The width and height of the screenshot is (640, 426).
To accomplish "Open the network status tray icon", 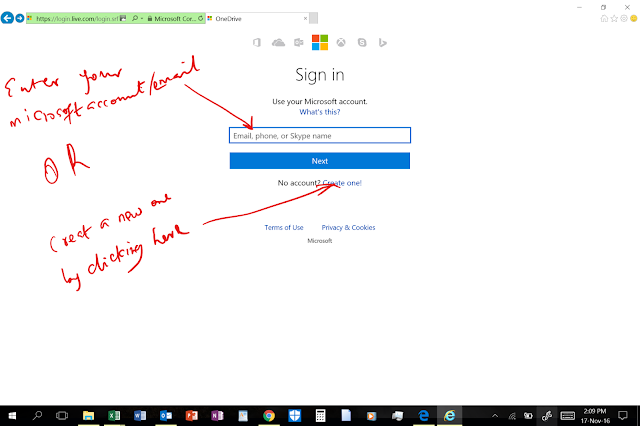I will 512,416.
